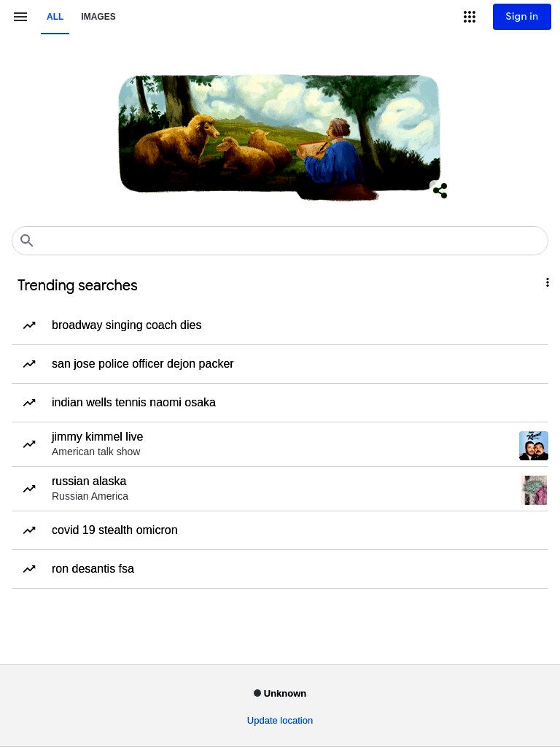Click trend arrow beside russian alaska
Screen dimensions: 560x747
(29, 488)
